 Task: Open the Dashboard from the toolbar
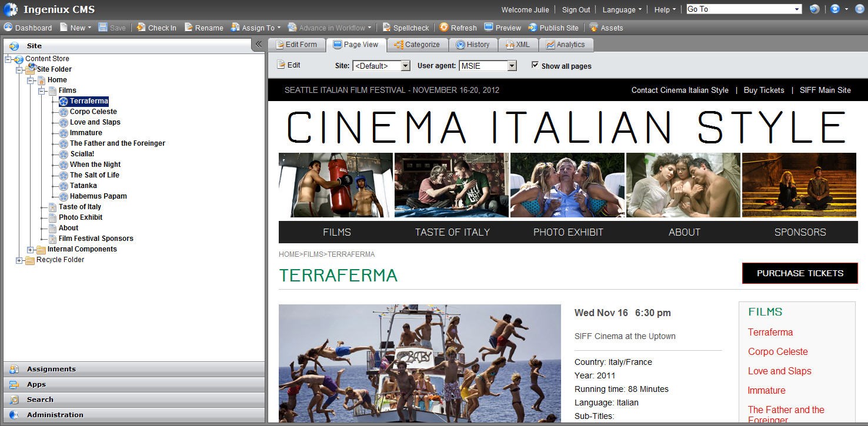[x=28, y=28]
